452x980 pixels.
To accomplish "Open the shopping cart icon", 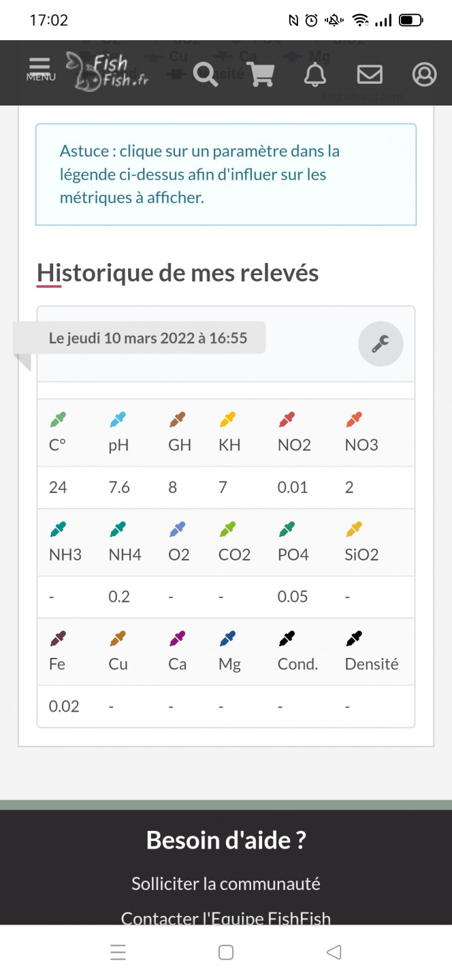I will click(259, 74).
